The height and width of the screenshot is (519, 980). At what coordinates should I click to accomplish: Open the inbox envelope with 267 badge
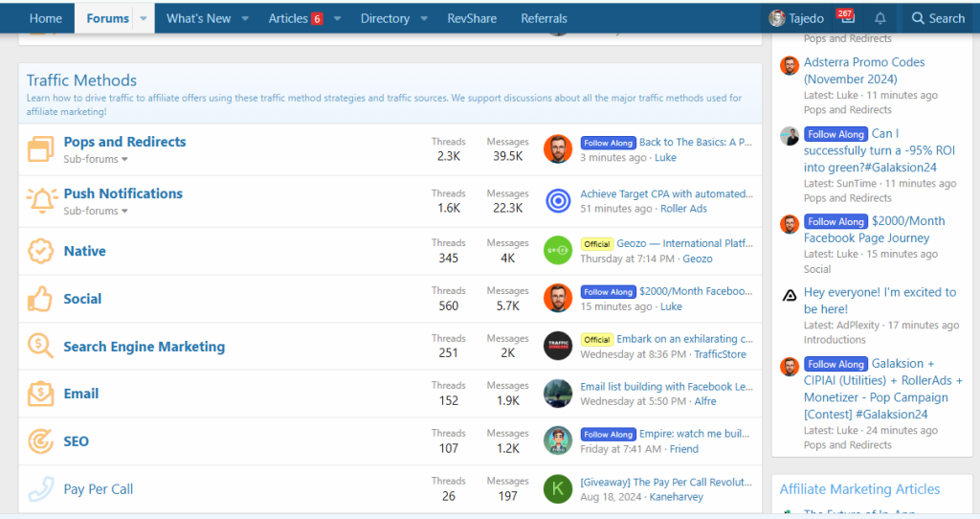[843, 18]
